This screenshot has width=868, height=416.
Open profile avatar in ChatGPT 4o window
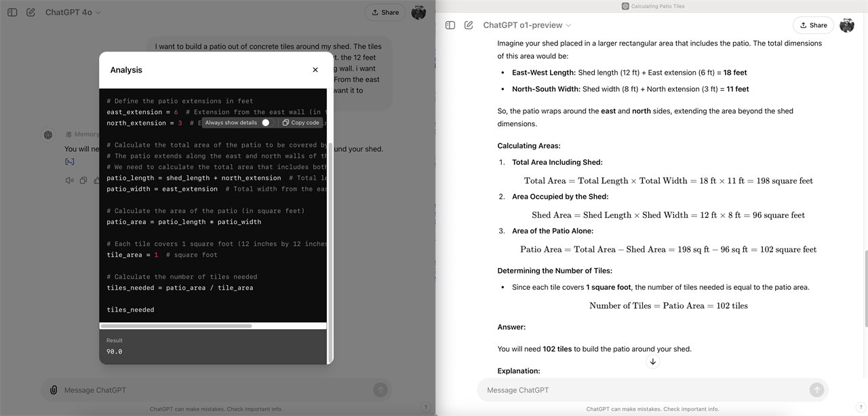(x=418, y=12)
